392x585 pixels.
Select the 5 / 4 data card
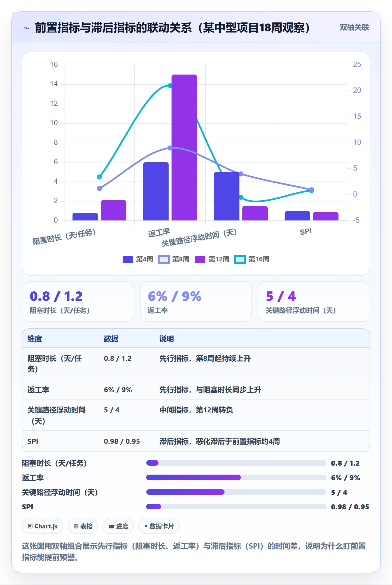[314, 301]
